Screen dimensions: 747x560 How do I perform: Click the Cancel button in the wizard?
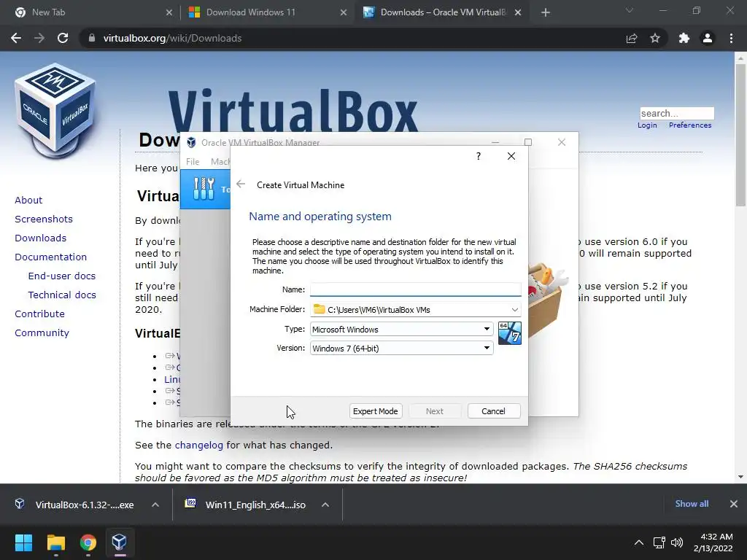point(494,411)
